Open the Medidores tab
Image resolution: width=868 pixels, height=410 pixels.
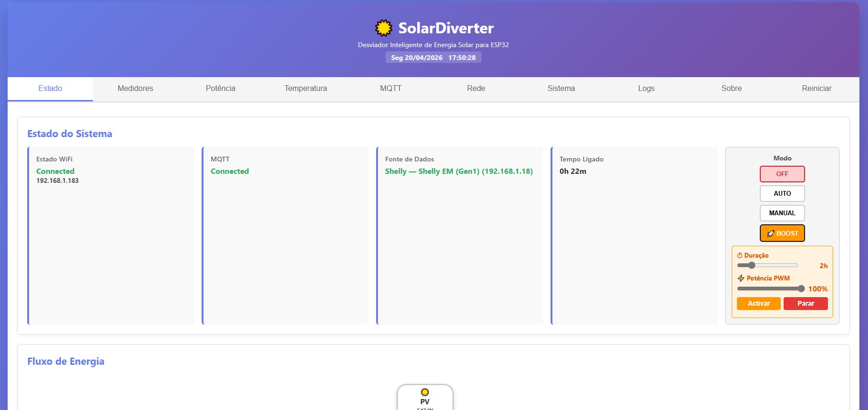click(135, 89)
